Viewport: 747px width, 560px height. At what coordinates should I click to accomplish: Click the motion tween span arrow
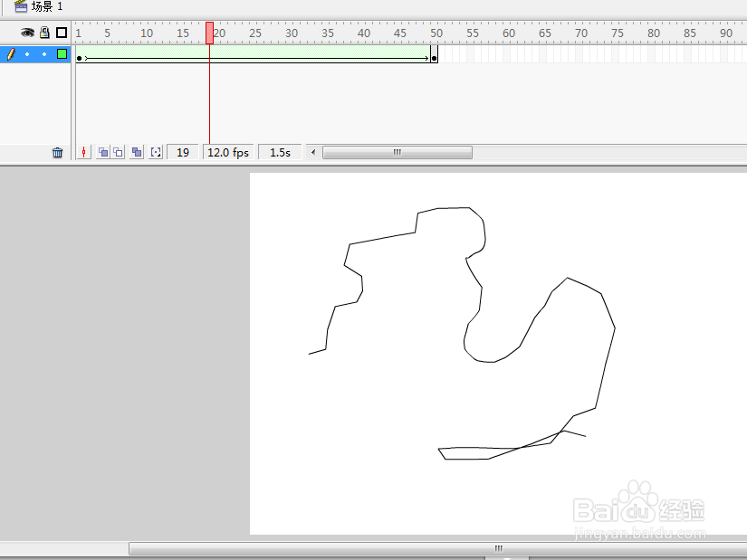click(x=257, y=59)
